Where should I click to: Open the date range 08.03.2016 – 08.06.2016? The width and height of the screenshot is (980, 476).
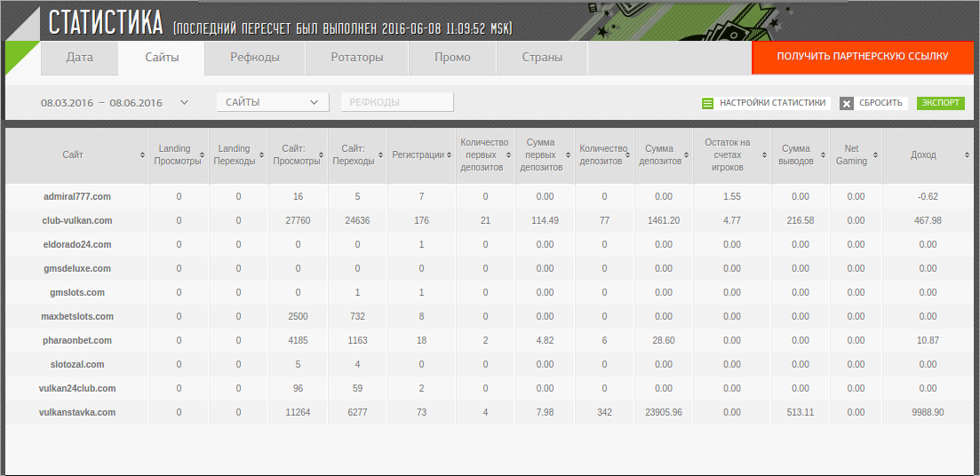[x=101, y=103]
